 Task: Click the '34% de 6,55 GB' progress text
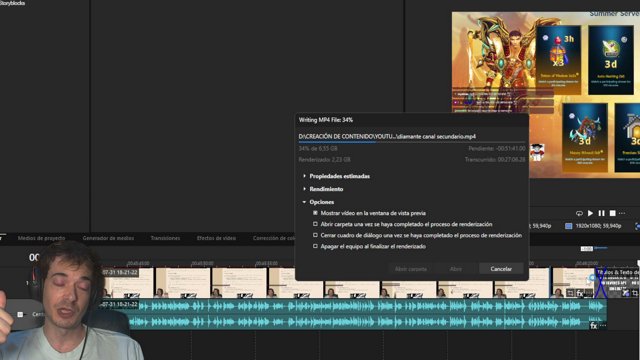coord(318,149)
